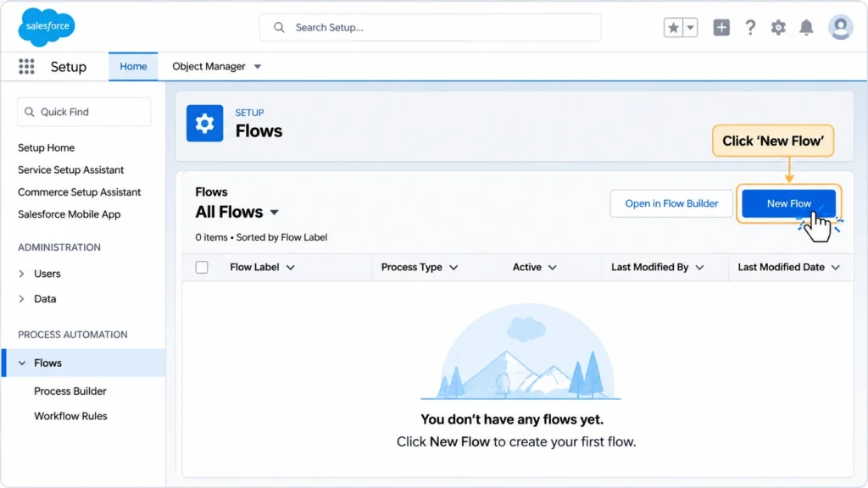
Task: Click the favorites star icon
Action: click(x=673, y=27)
